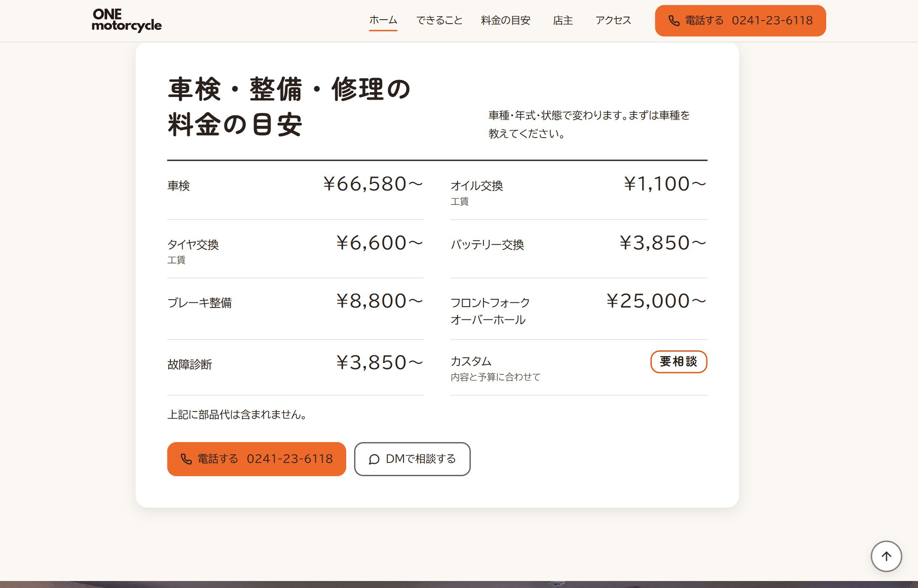
Task: Select 店主 nav item
Action: click(563, 21)
